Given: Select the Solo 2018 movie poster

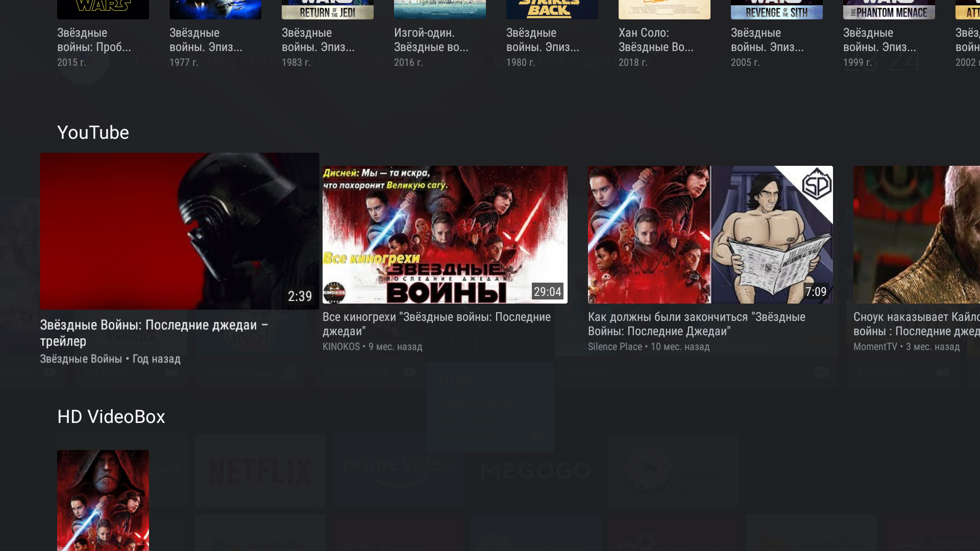Looking at the screenshot, I should (665, 10).
